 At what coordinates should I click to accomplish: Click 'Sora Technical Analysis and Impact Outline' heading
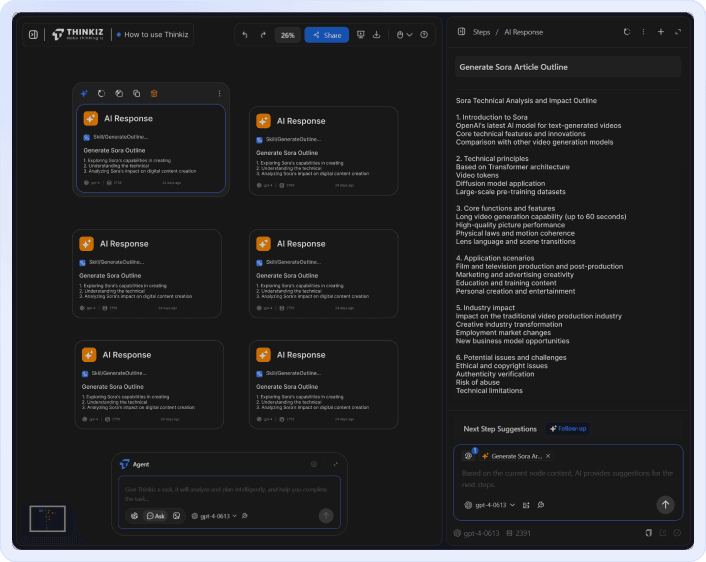[526, 100]
